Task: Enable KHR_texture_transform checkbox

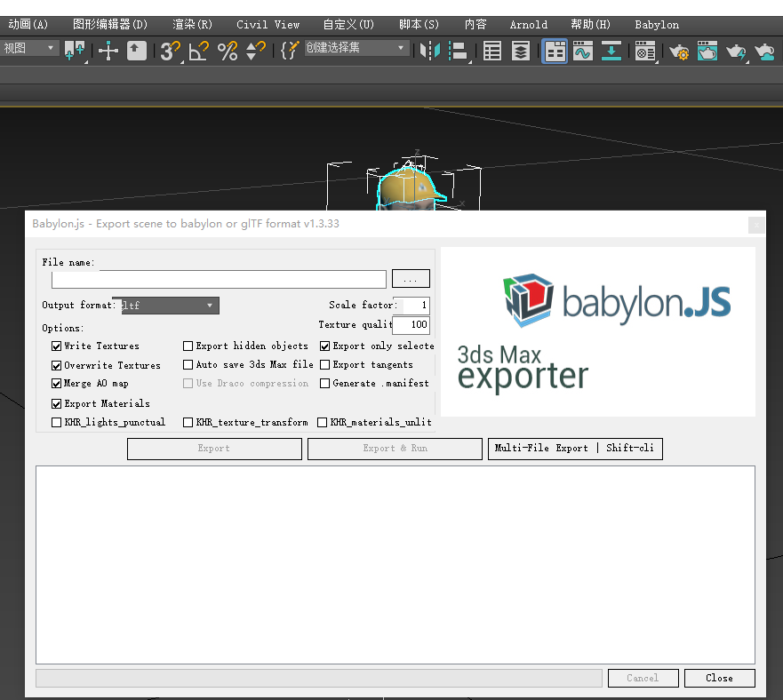Action: 188,422
